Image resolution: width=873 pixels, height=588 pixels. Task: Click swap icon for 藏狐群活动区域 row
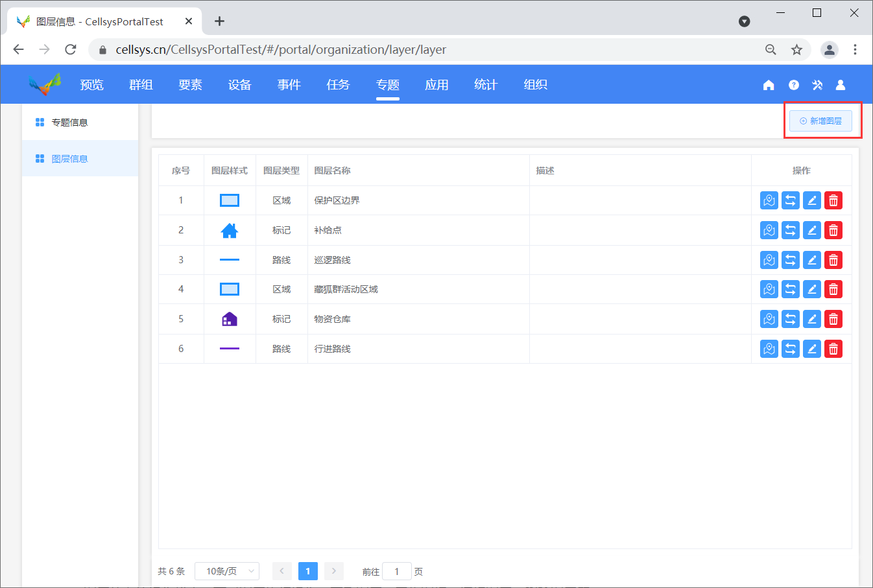pyautogui.click(x=791, y=289)
